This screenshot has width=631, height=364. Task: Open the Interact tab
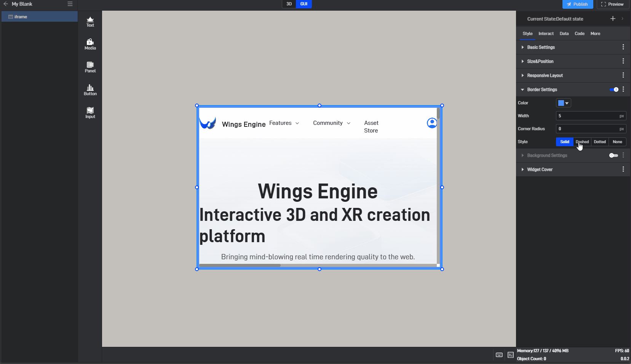(546, 34)
